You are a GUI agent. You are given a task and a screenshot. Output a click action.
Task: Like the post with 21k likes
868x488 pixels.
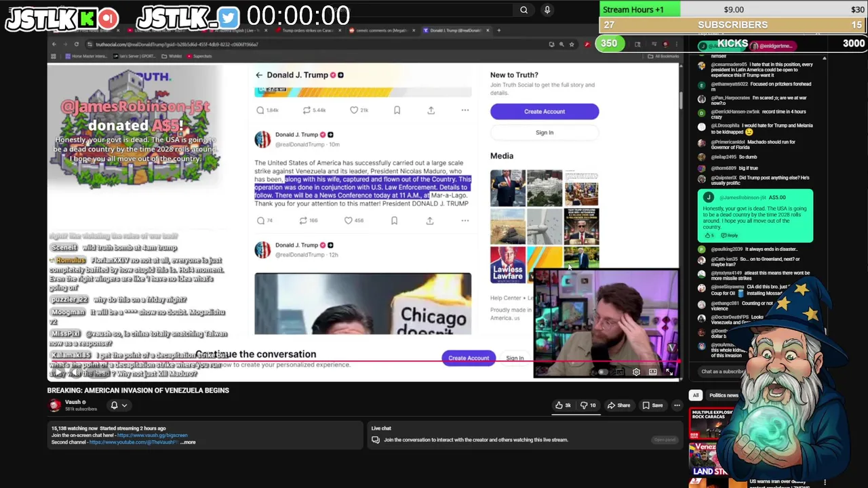point(354,110)
